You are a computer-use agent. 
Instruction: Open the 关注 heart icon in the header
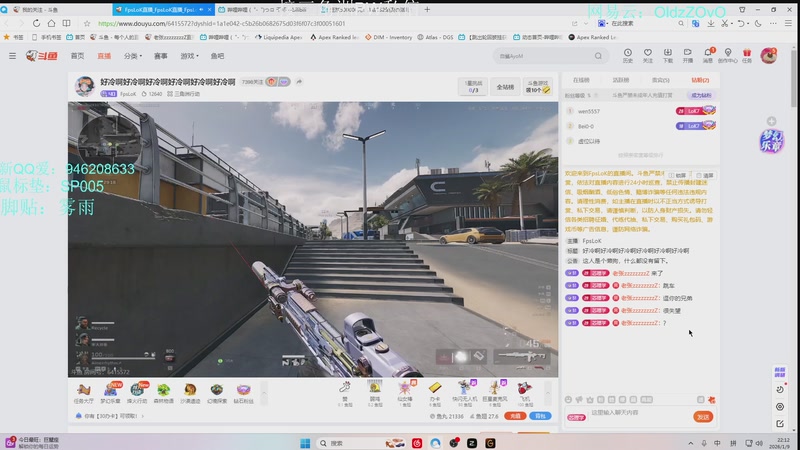coord(647,56)
